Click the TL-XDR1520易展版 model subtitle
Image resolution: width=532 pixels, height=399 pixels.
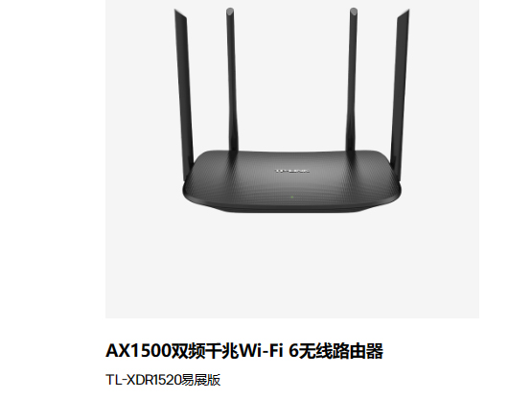(163, 380)
